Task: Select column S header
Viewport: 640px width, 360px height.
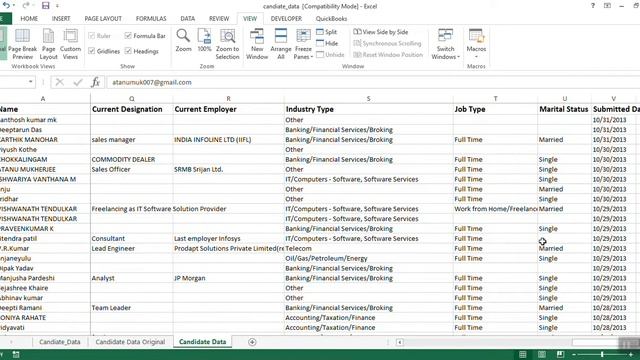Action: (x=368, y=99)
